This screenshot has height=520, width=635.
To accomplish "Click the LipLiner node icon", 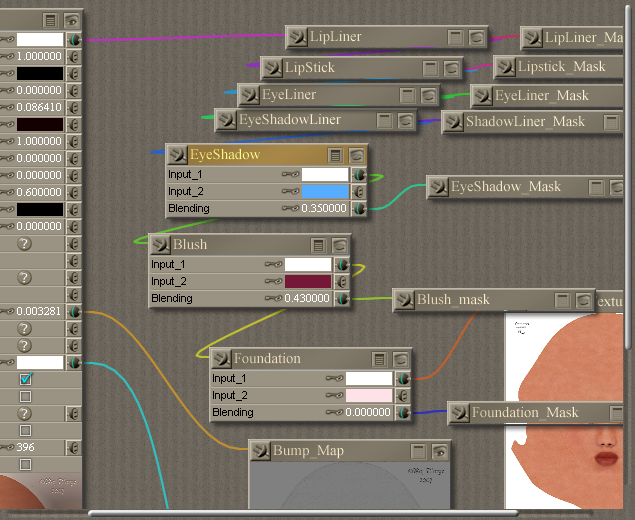I will point(297,38).
